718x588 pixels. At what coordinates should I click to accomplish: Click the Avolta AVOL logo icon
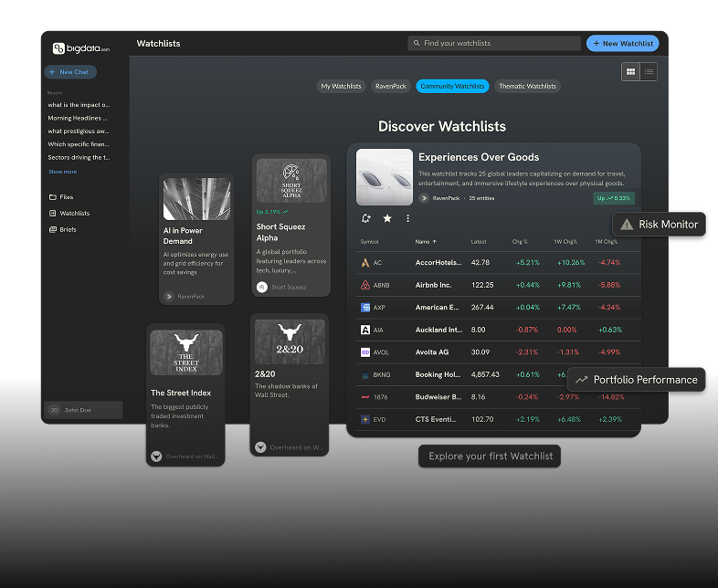pos(365,352)
